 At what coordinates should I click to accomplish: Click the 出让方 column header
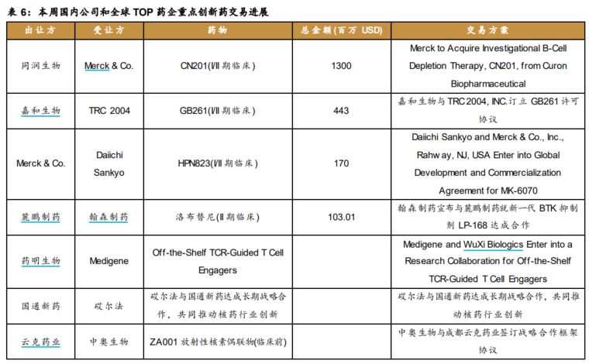[x=40, y=30]
